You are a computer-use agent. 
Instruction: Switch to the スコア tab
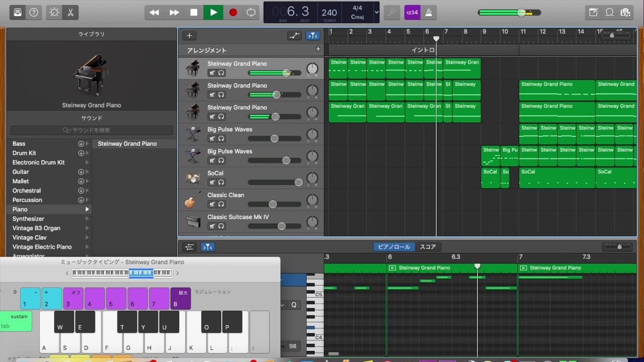click(x=428, y=247)
